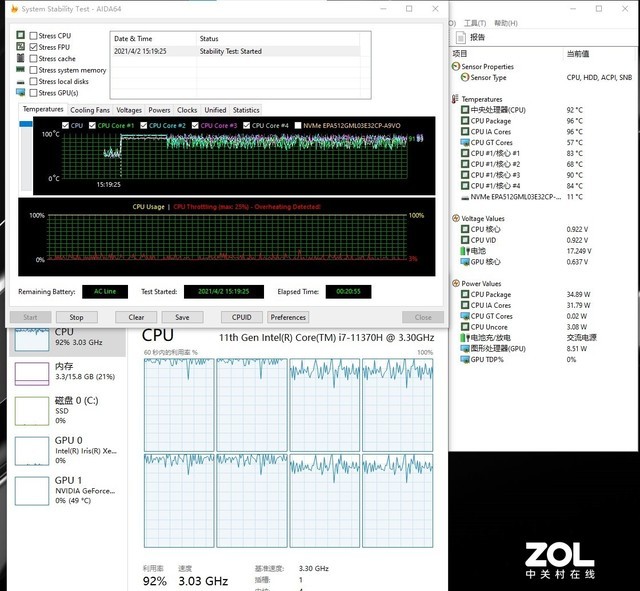Viewport: 640px width, 591px height.
Task: Click the CPU GT Cores temperature icon
Action: [465, 142]
